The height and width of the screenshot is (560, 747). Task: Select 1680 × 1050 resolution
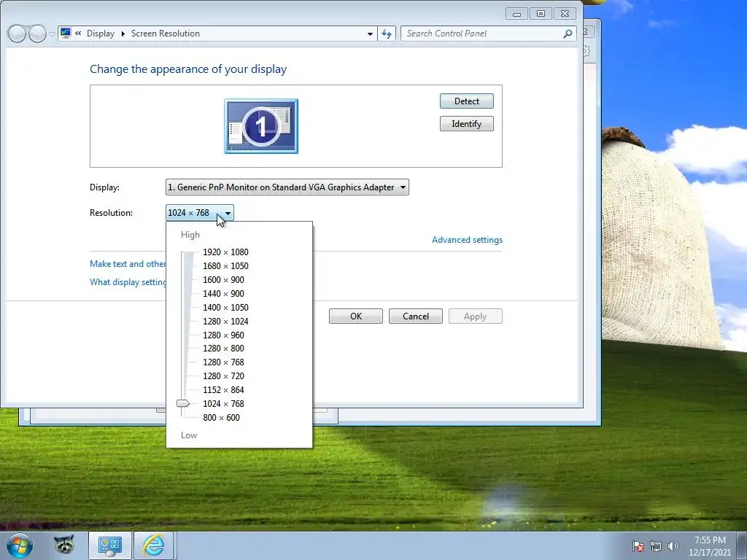coord(225,265)
